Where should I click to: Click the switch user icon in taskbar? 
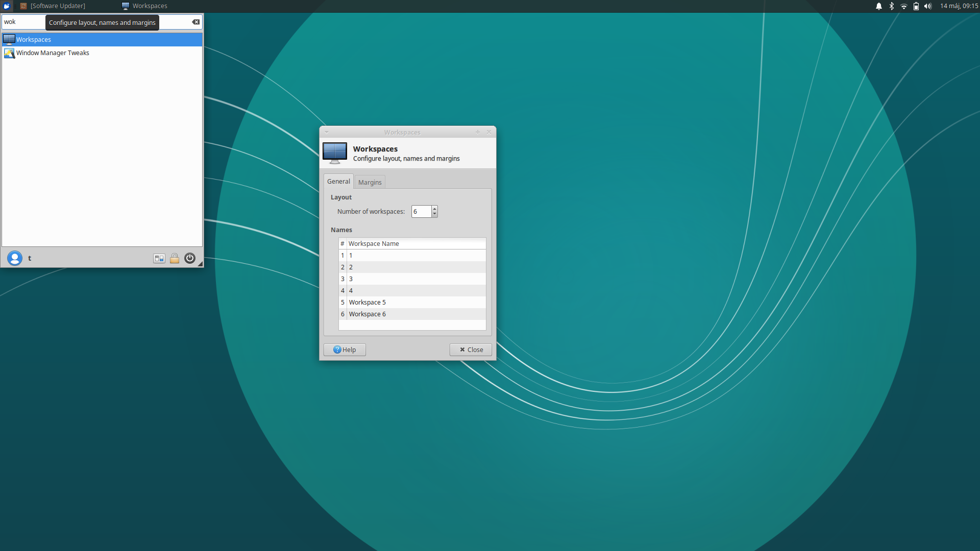click(159, 258)
